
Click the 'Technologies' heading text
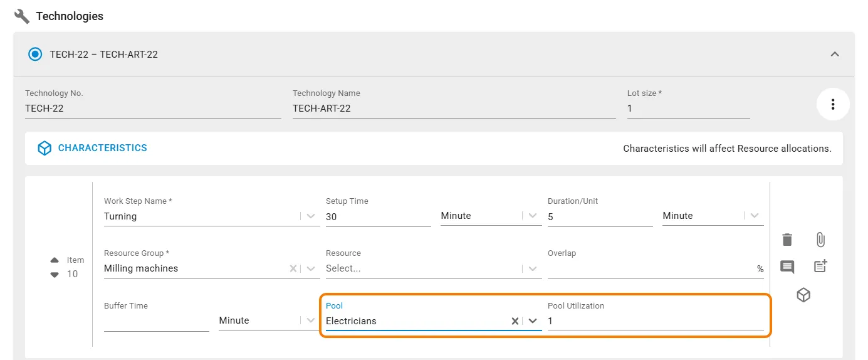[70, 16]
